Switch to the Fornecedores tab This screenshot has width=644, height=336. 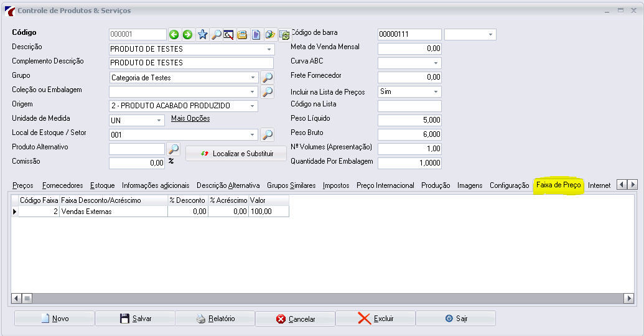click(x=62, y=185)
